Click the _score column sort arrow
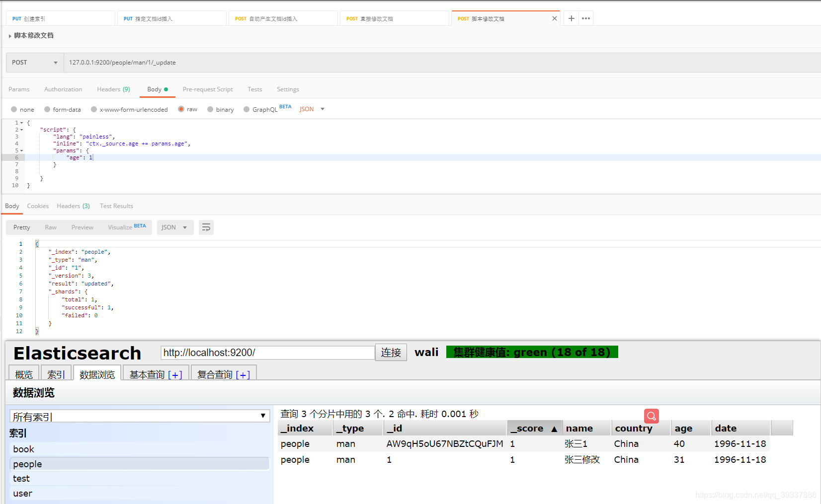 tap(554, 429)
